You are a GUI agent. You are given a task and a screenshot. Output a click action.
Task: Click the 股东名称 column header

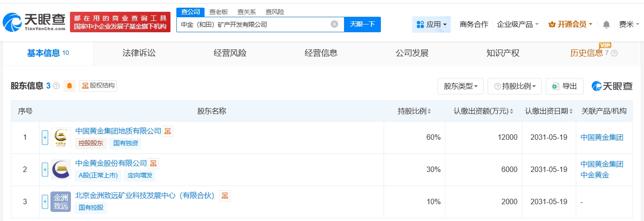point(211,111)
